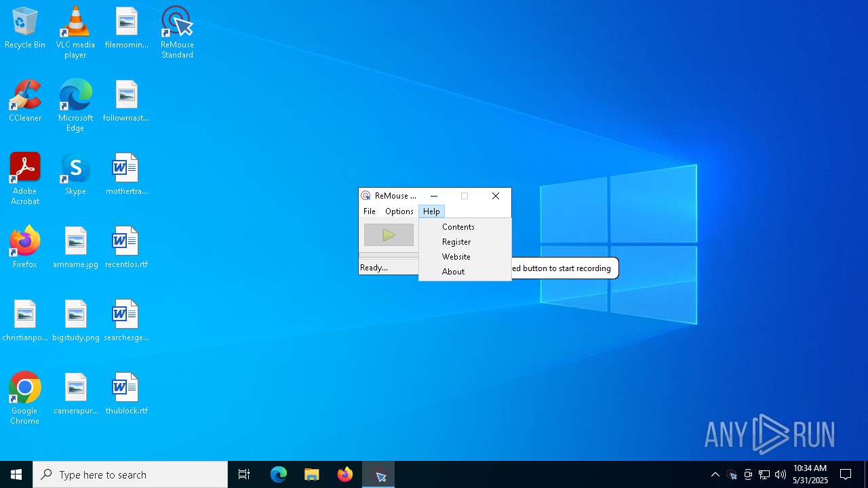Click the Ready... status bar text

coord(374,268)
